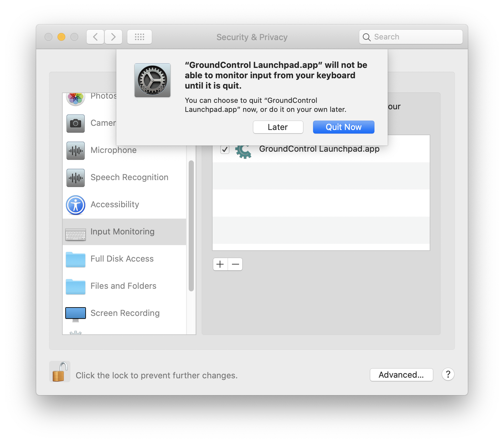Screen dimensions: 504x443
Task: Go forward with the toolbar forward arrow
Action: click(113, 37)
